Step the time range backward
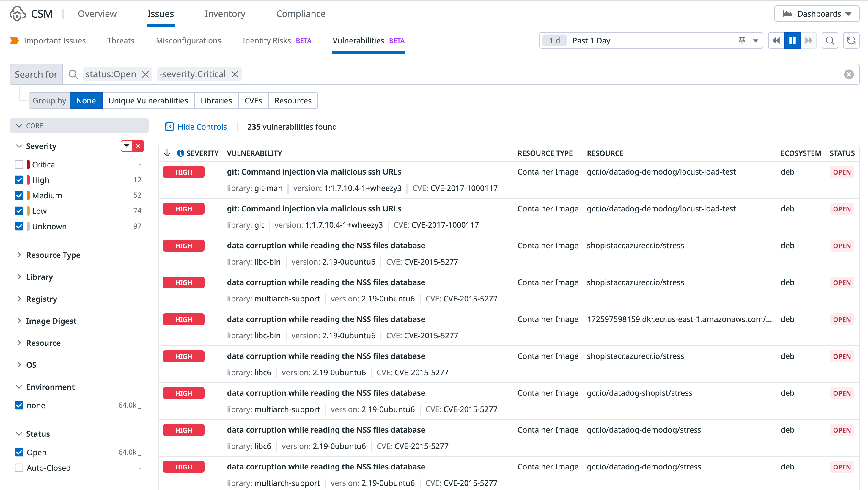Screen dimensions: 868x490 776,41
